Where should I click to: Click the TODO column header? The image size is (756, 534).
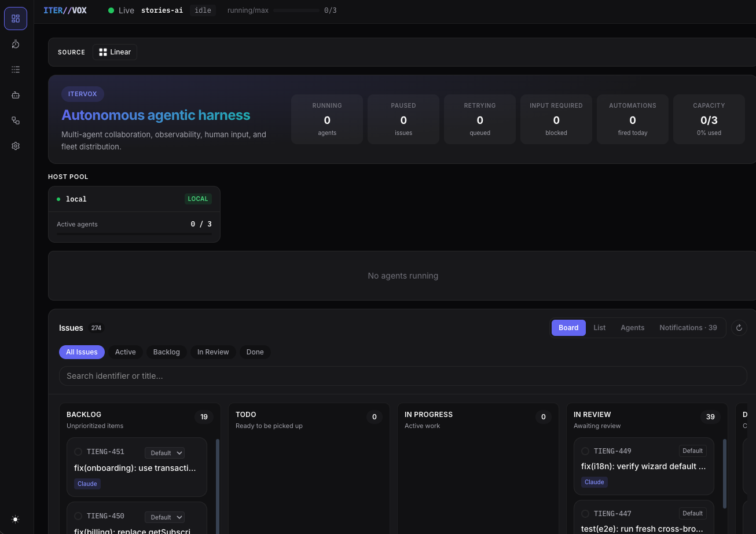(246, 415)
